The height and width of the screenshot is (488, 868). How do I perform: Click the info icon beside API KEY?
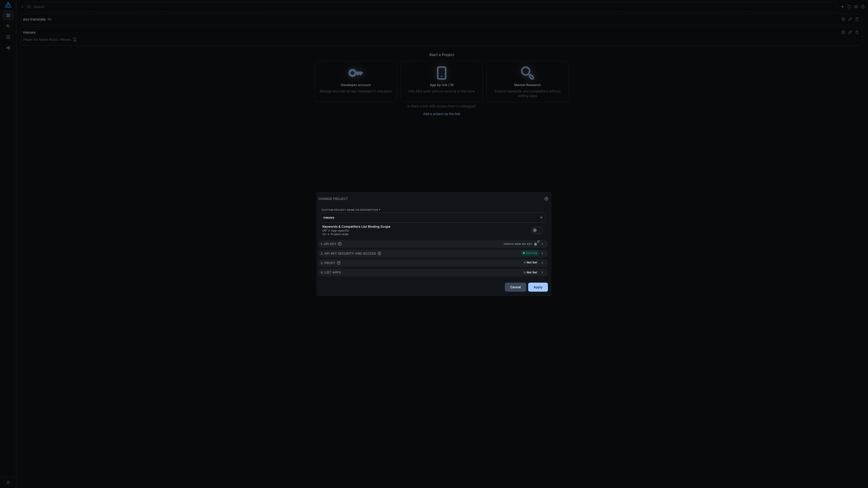340,244
